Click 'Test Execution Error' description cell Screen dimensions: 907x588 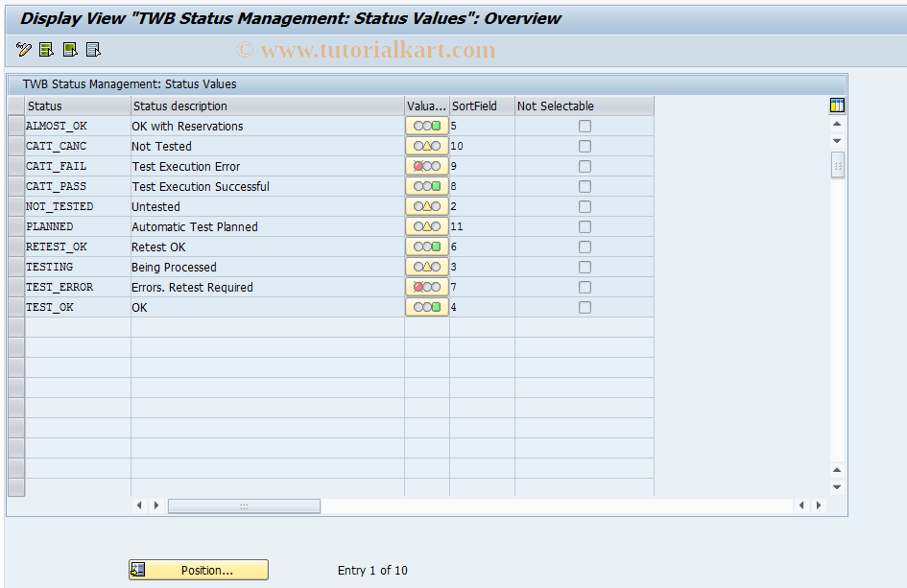[x=268, y=167]
